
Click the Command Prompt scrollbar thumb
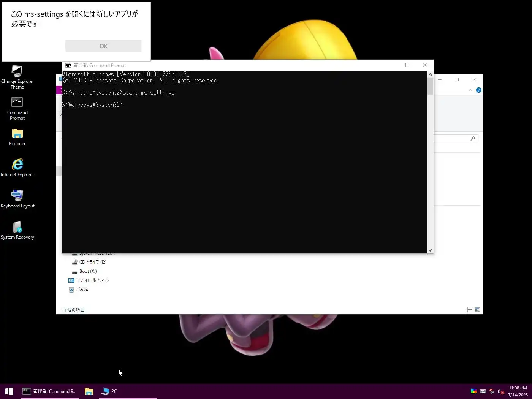pos(430,86)
